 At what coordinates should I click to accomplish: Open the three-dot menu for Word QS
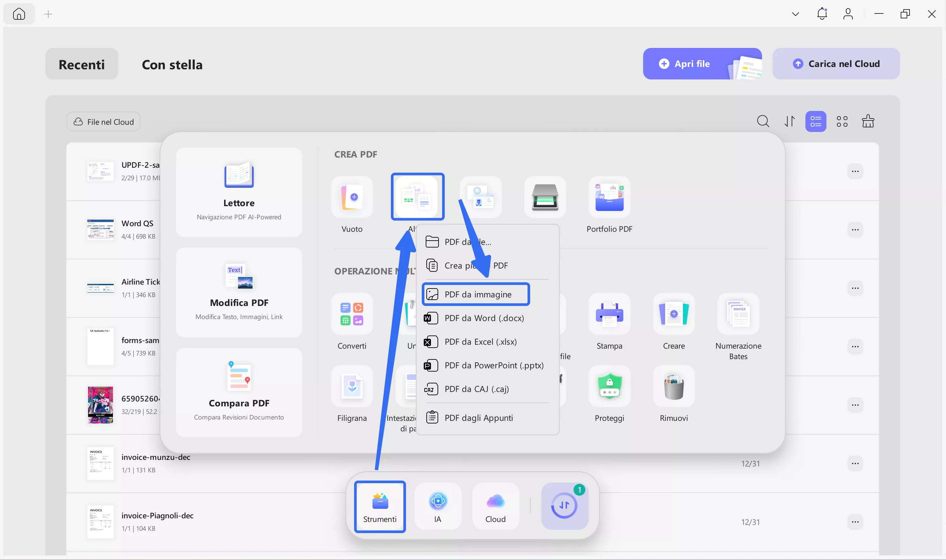point(855,229)
